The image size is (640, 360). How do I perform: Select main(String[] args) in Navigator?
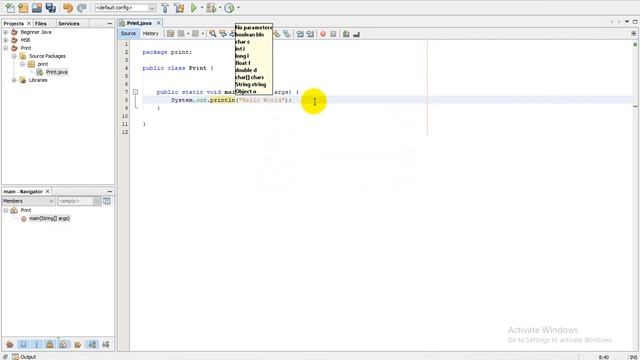49,218
